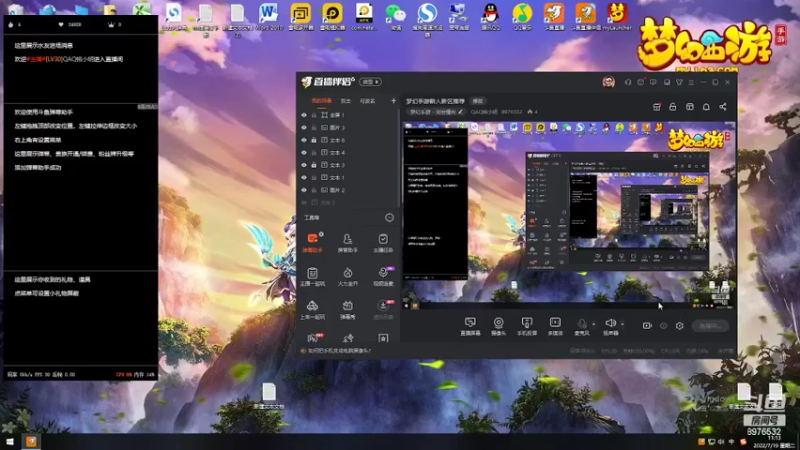Screen dimensions: 800x450
Task: Toggle the lock on 文本 3 source
Action: pos(314,165)
